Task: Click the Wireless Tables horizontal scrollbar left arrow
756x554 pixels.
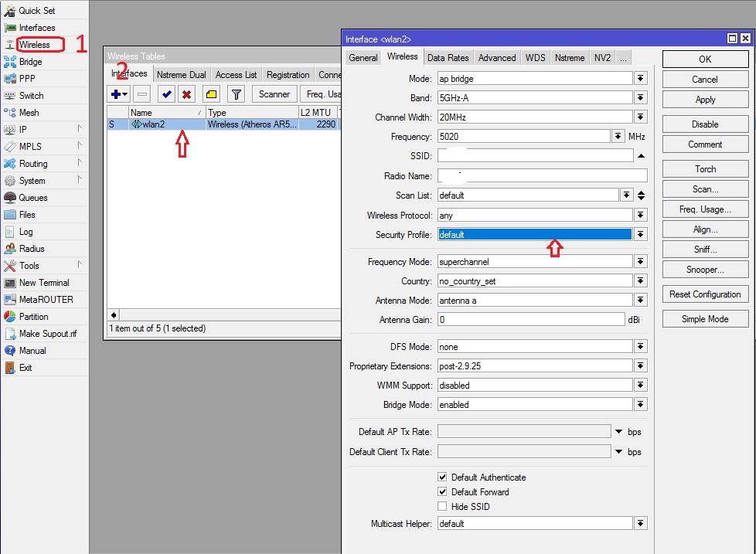Action: [114, 315]
